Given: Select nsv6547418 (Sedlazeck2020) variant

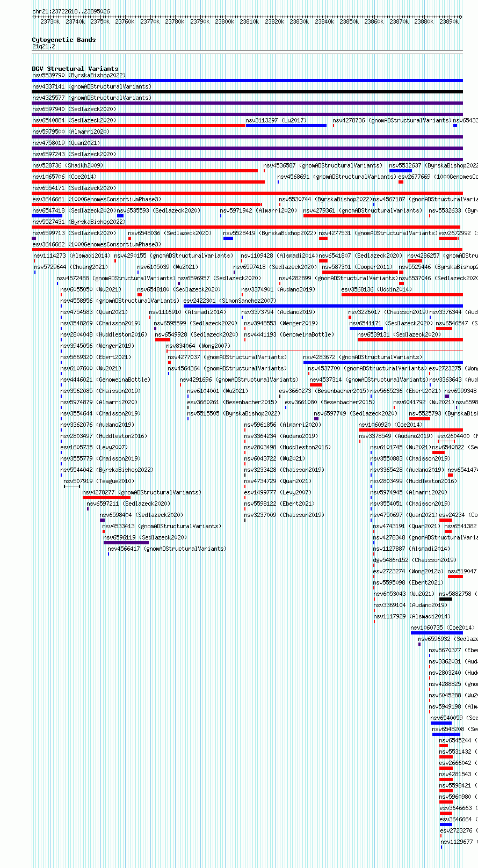Looking at the screenshot, I should pyautogui.click(x=74, y=210).
